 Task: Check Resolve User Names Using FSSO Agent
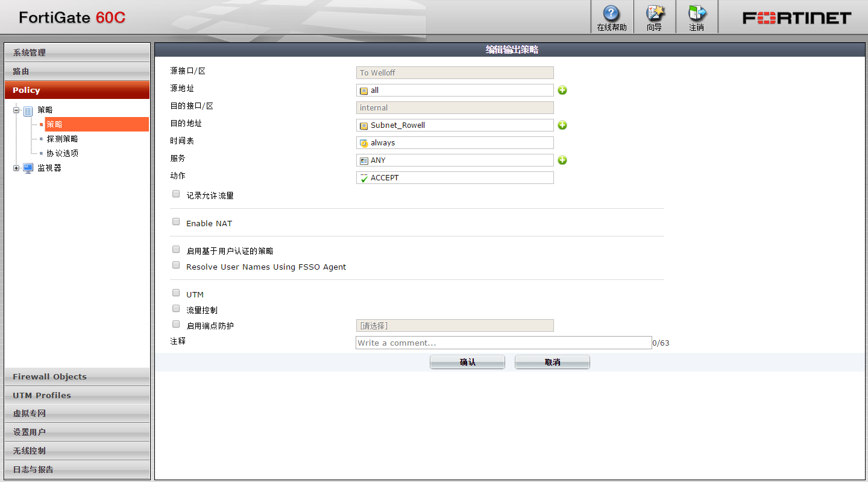(176, 265)
